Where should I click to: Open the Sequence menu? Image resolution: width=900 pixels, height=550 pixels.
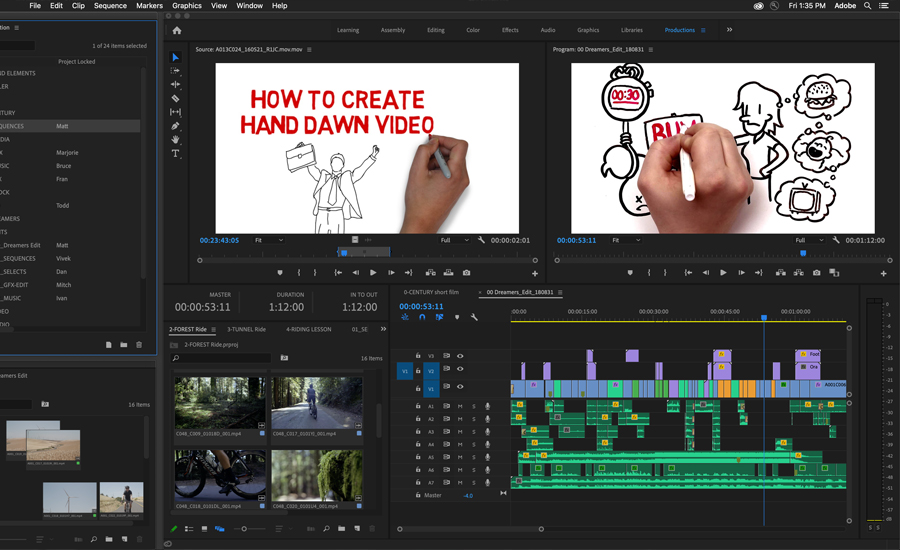[110, 6]
